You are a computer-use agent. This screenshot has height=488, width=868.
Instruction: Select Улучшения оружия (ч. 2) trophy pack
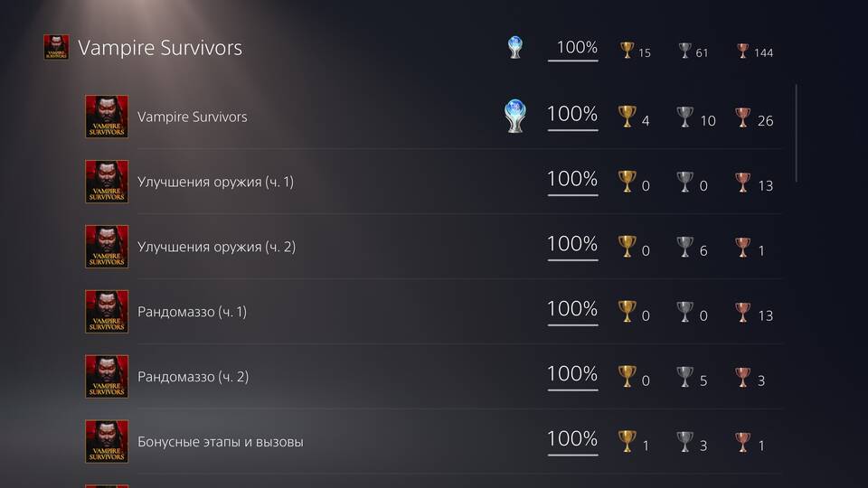(x=433, y=247)
